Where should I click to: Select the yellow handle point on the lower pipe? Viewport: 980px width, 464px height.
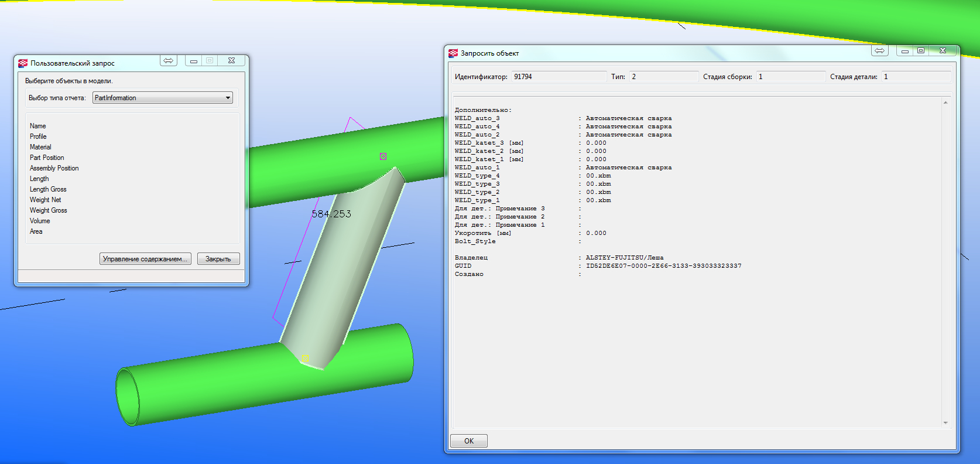point(305,358)
